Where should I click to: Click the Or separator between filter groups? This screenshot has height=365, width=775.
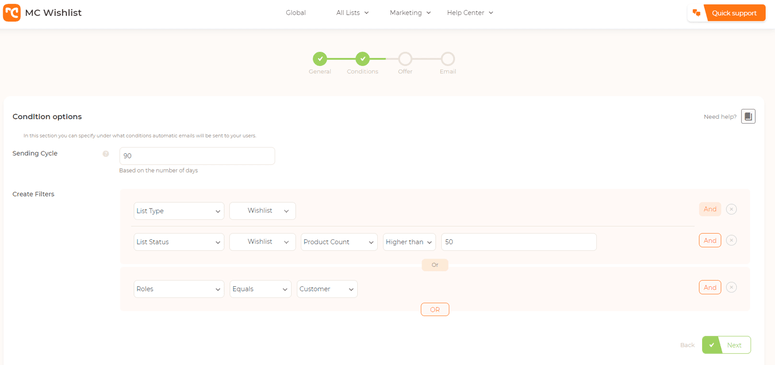pos(435,265)
